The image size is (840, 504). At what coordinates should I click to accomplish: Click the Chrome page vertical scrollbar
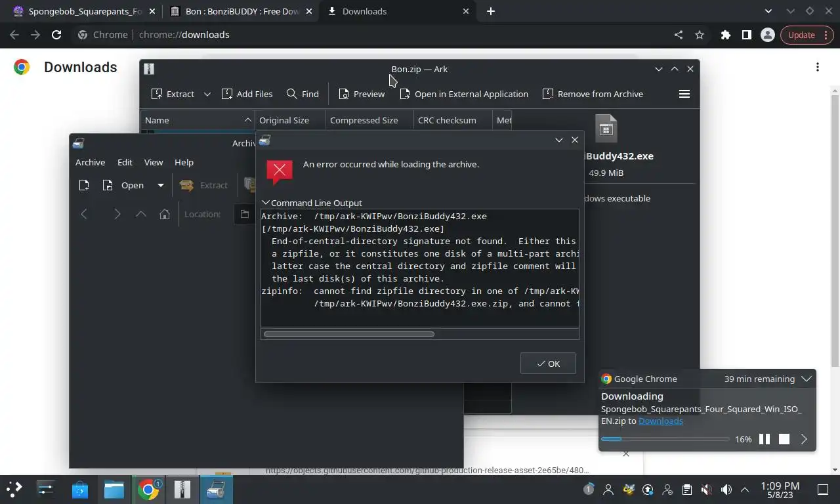(835, 230)
